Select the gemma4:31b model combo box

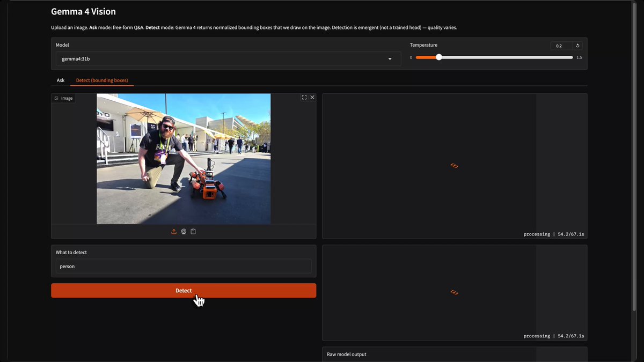coord(228,59)
